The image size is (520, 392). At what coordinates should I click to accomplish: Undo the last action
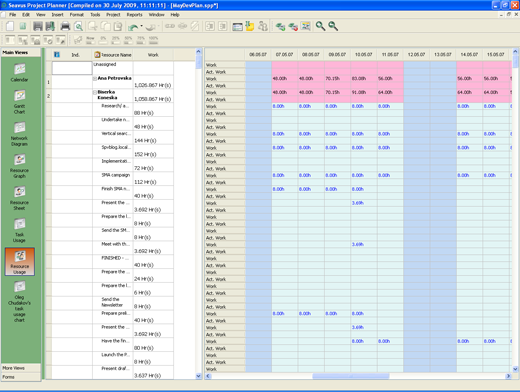tap(133, 27)
